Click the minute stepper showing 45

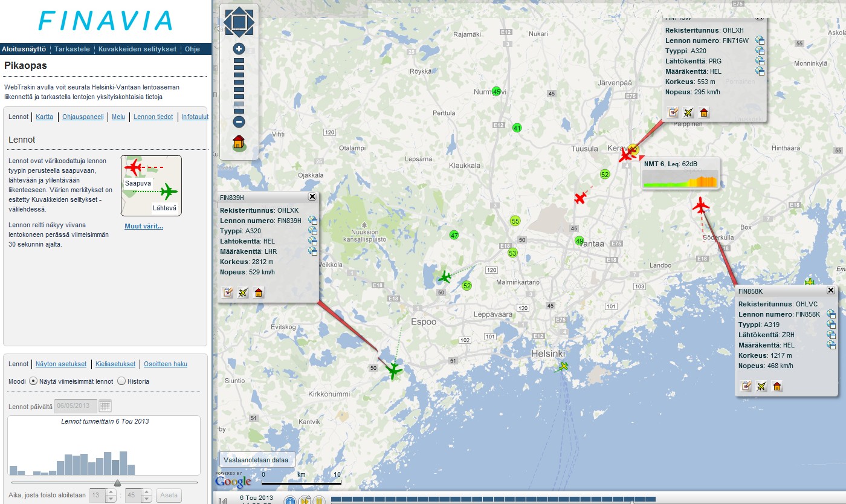(138, 496)
